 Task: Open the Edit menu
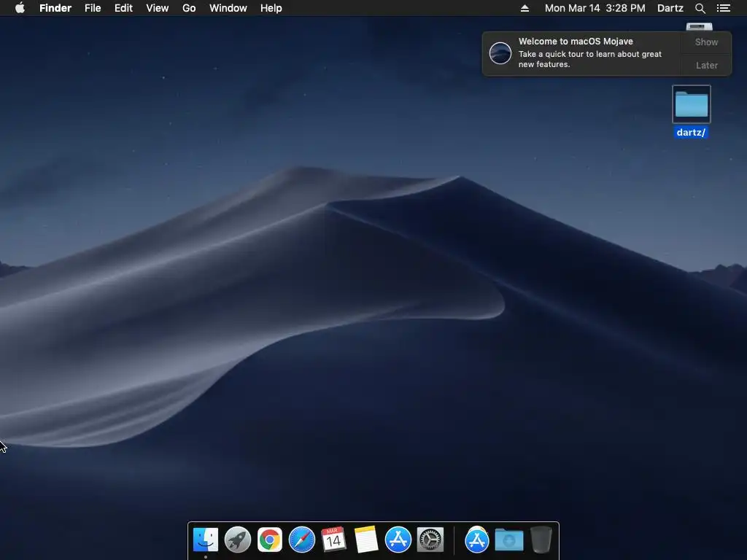pos(123,8)
